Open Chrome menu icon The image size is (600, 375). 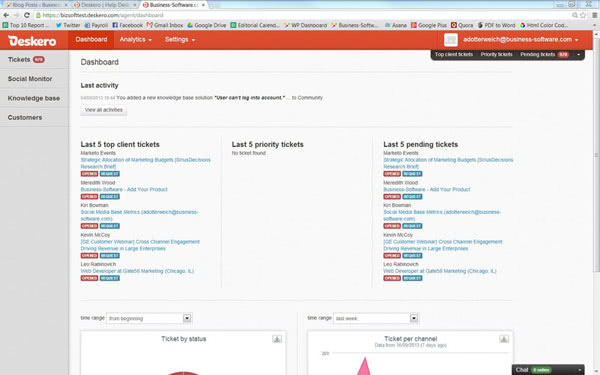(x=595, y=15)
